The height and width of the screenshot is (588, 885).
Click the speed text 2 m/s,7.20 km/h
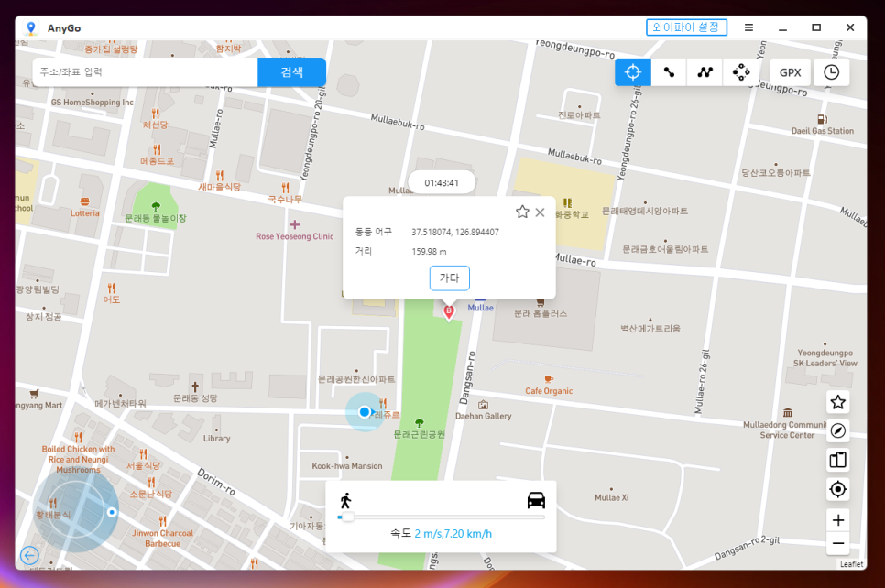coord(453,534)
